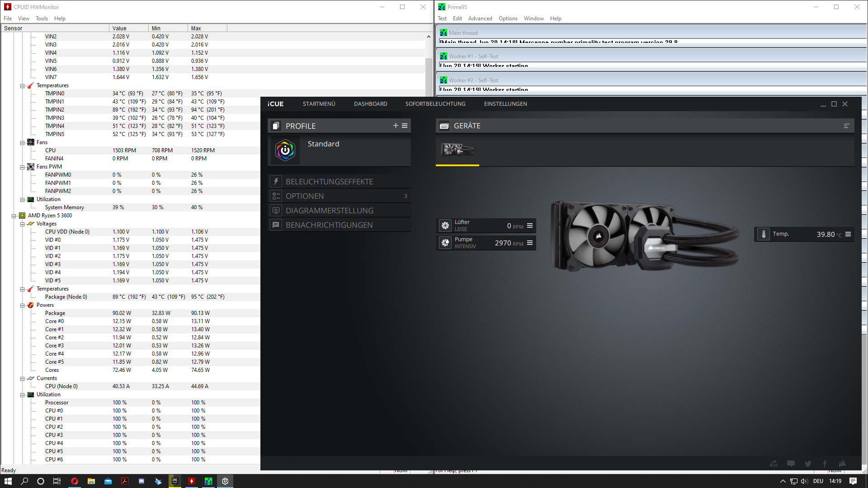Viewport: 868px width, 488px height.
Task: Select the Standard profile icon
Action: click(285, 150)
